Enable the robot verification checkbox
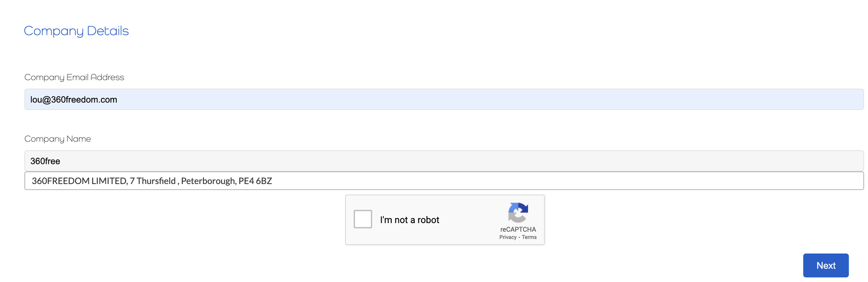This screenshot has width=868, height=282. pos(362,219)
